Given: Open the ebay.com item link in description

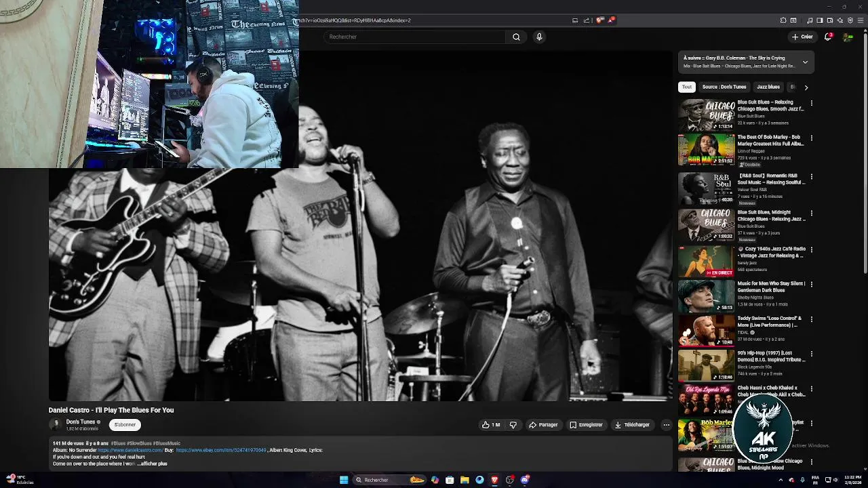Looking at the screenshot, I should pos(221,450).
